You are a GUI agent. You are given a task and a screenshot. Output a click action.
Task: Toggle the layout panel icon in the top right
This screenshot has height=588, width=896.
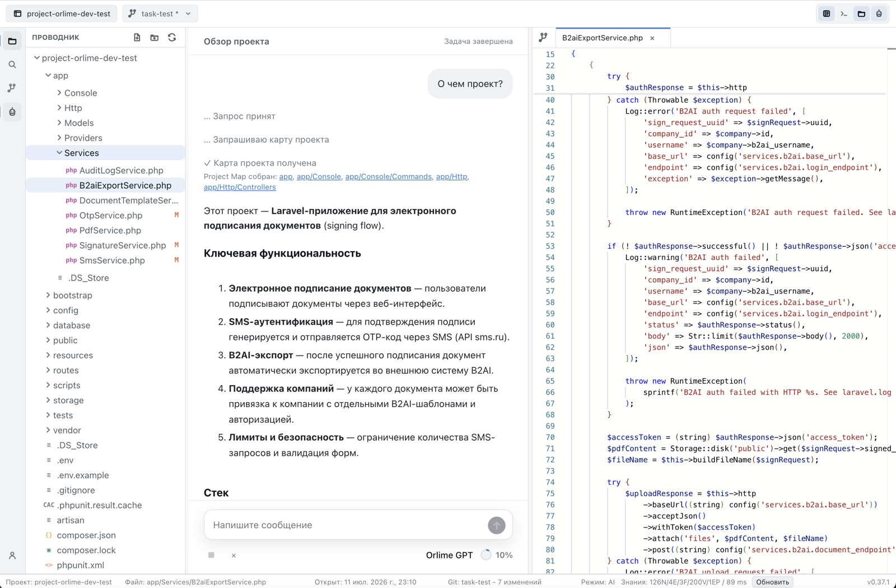coord(827,13)
